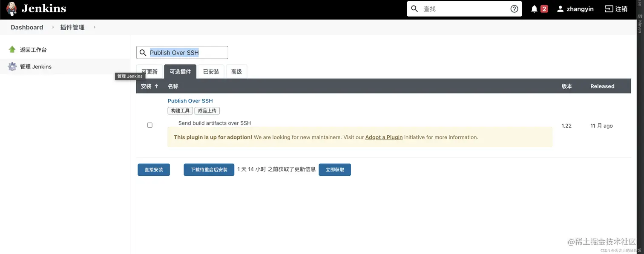Open the Publish Over SSH plugin page
Image resolution: width=644 pixels, height=254 pixels.
[190, 100]
